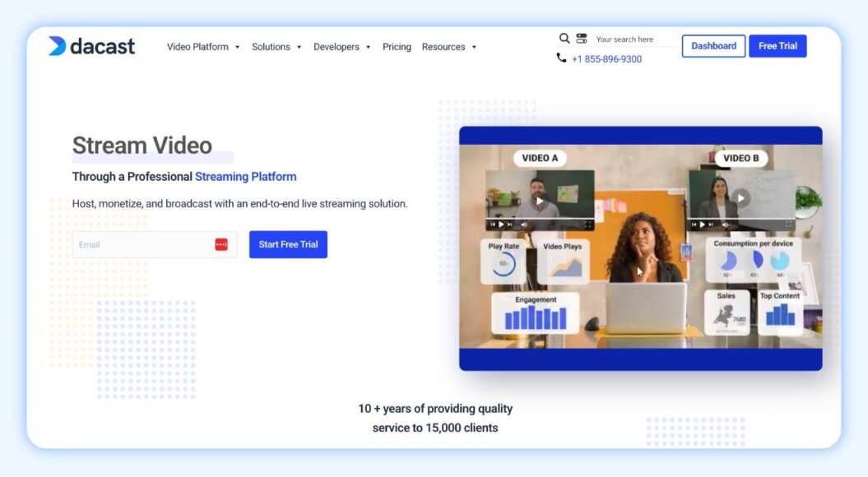868x477 pixels.
Task: Click the Start Free Trial button
Action: tap(288, 244)
